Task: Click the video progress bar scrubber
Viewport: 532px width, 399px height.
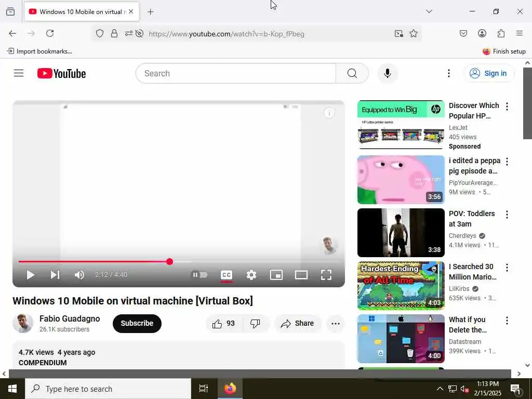Action: [x=170, y=262]
